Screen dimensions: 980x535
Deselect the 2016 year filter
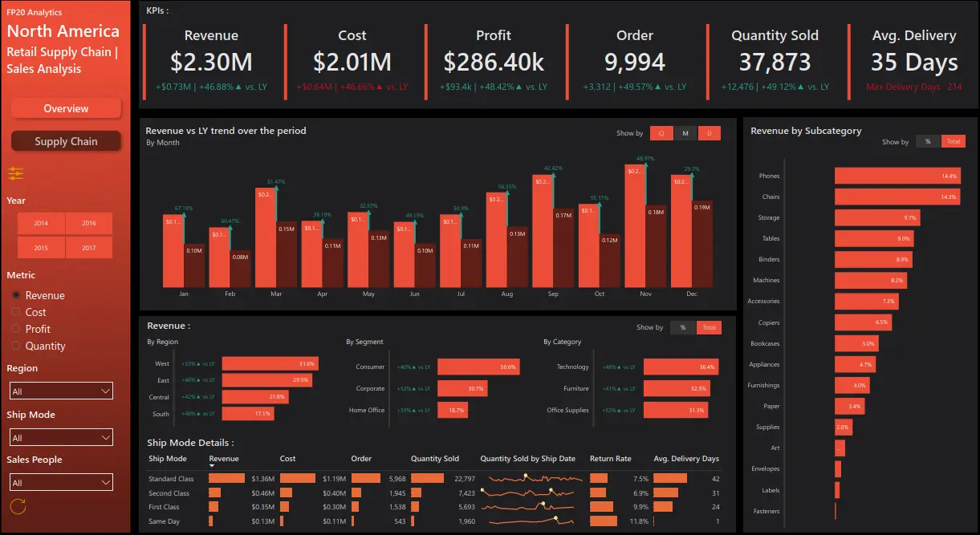[87, 224]
